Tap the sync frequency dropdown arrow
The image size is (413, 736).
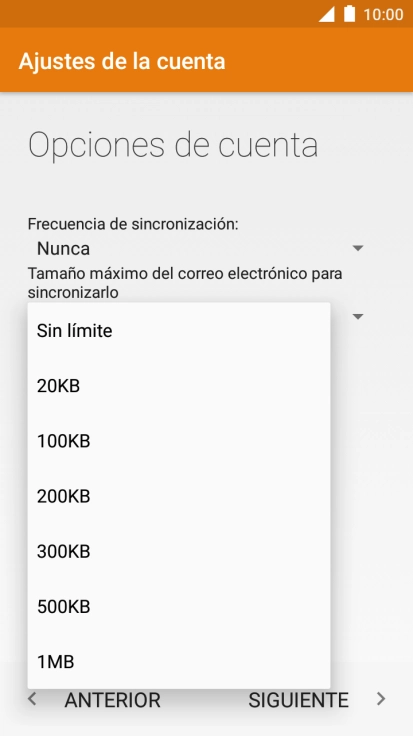[x=358, y=248]
